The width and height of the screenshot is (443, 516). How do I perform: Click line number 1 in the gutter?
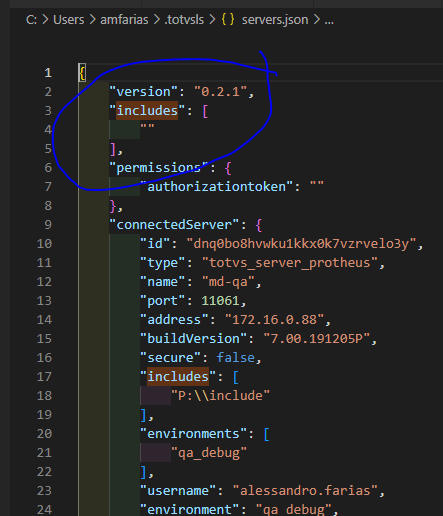(48, 73)
